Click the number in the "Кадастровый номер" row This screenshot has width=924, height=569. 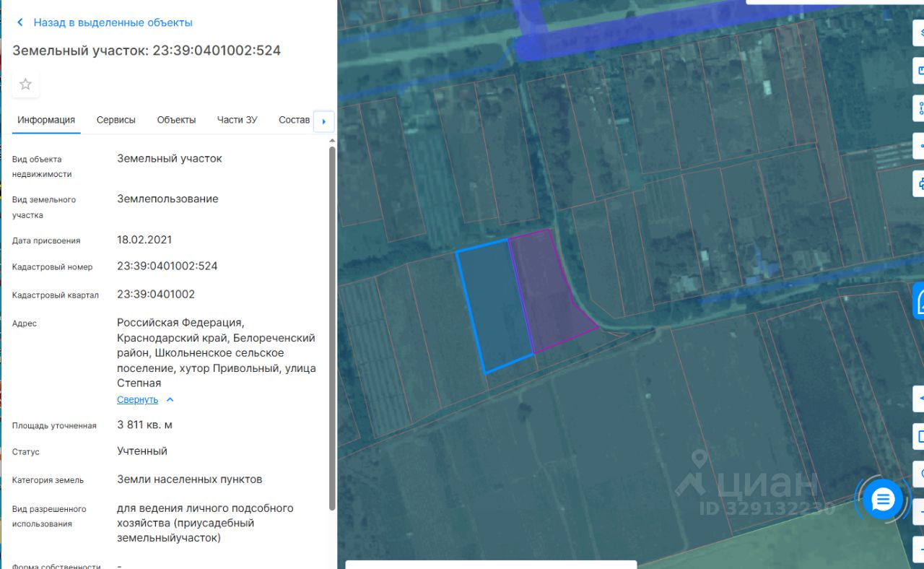click(167, 266)
